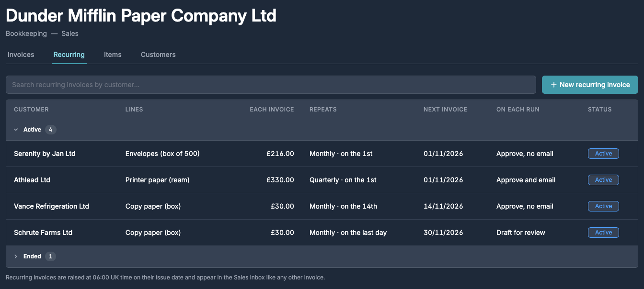
Task: Focus the recurring invoices search field
Action: tap(271, 85)
